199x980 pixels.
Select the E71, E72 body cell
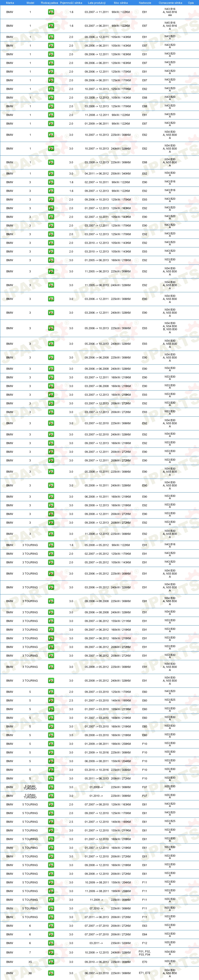(x=145, y=973)
